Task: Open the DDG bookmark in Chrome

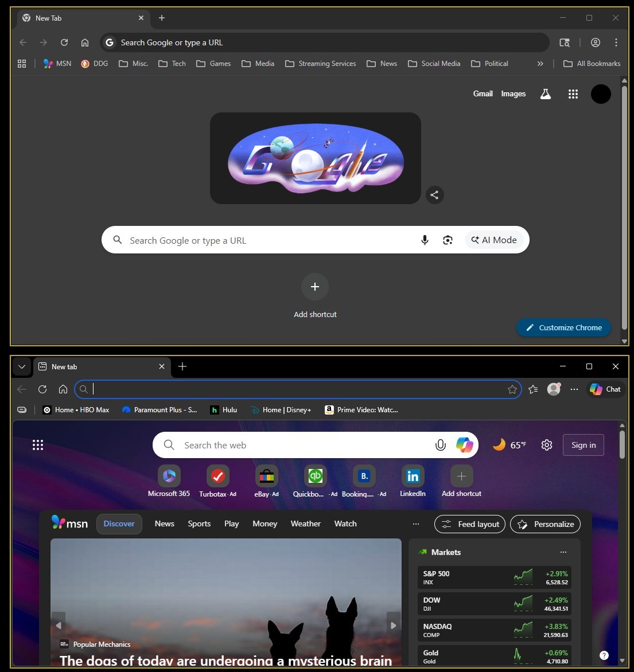Action: click(94, 64)
